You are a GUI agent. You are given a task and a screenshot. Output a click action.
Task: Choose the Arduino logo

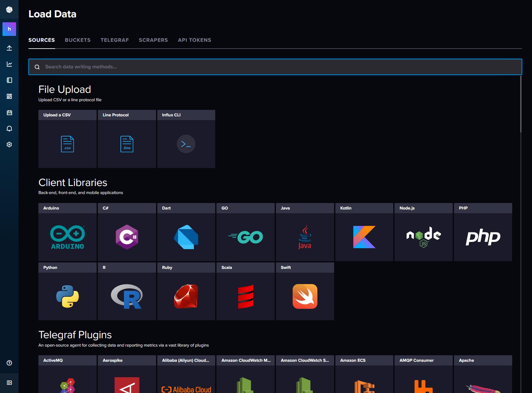(x=68, y=237)
